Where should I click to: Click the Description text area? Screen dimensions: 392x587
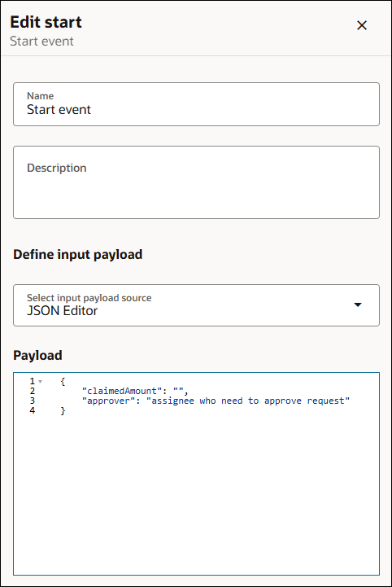point(196,182)
